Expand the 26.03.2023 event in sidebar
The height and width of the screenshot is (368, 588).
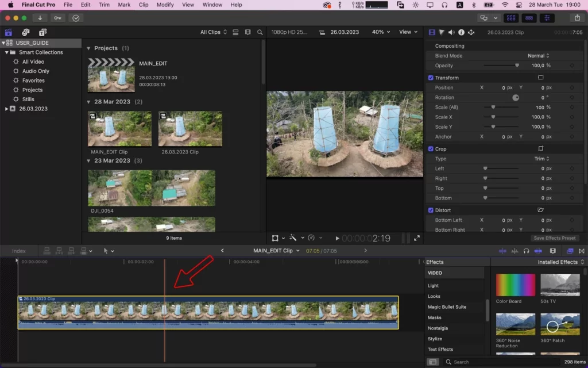pos(6,109)
